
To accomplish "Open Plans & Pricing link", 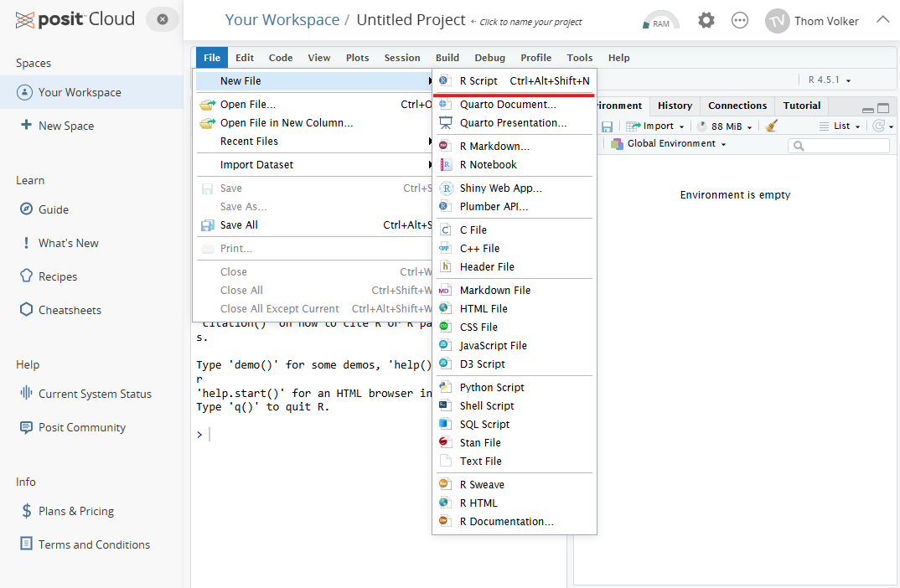I will 68,511.
